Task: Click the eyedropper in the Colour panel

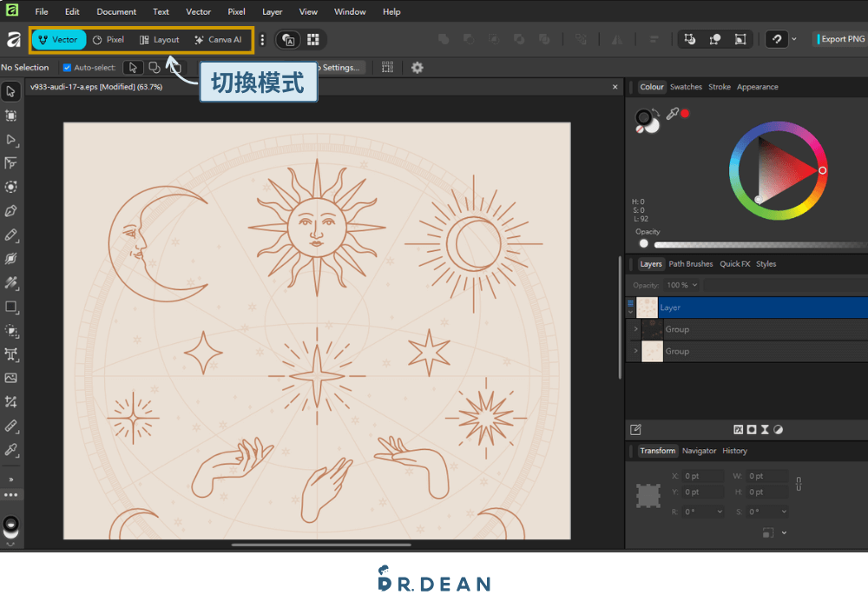Action: click(672, 114)
